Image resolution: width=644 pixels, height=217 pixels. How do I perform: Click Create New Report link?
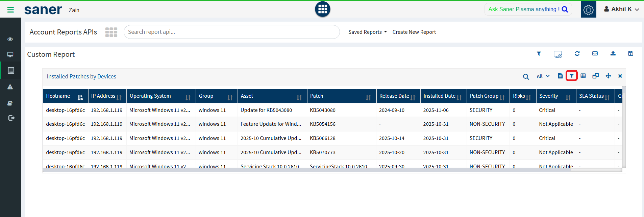point(414,32)
